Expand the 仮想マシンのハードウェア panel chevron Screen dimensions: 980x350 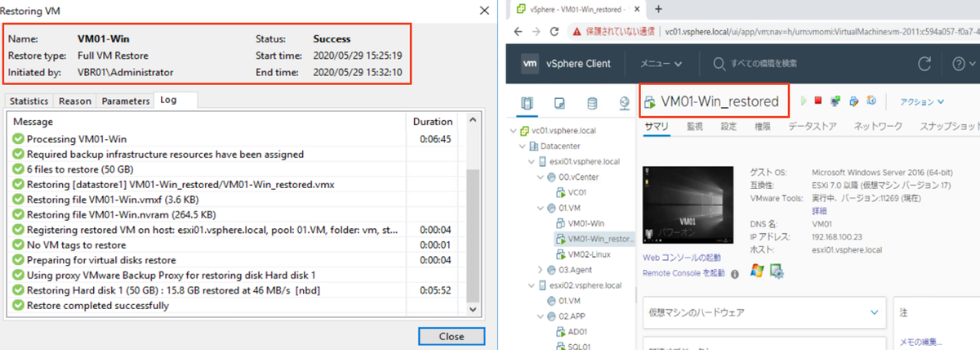(x=875, y=312)
